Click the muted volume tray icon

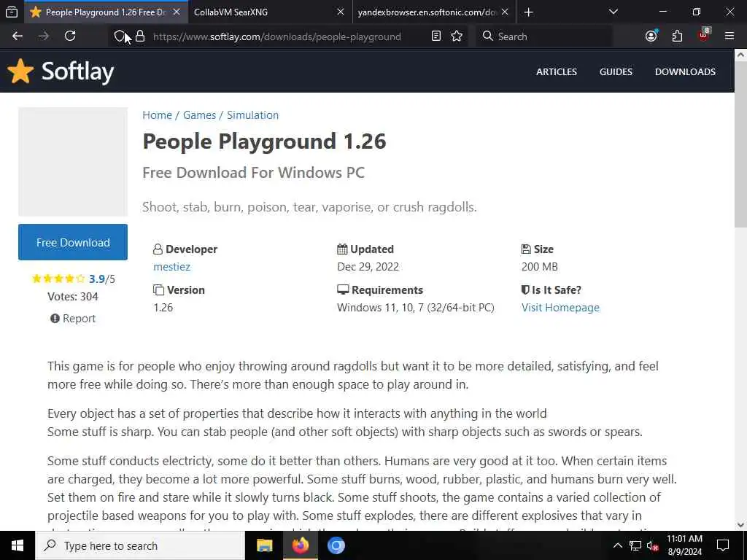653,545
